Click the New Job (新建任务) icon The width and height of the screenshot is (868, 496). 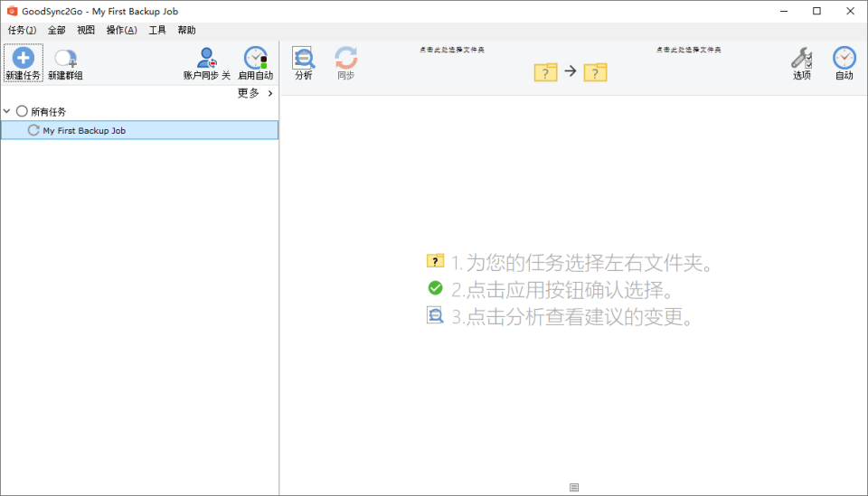(24, 58)
